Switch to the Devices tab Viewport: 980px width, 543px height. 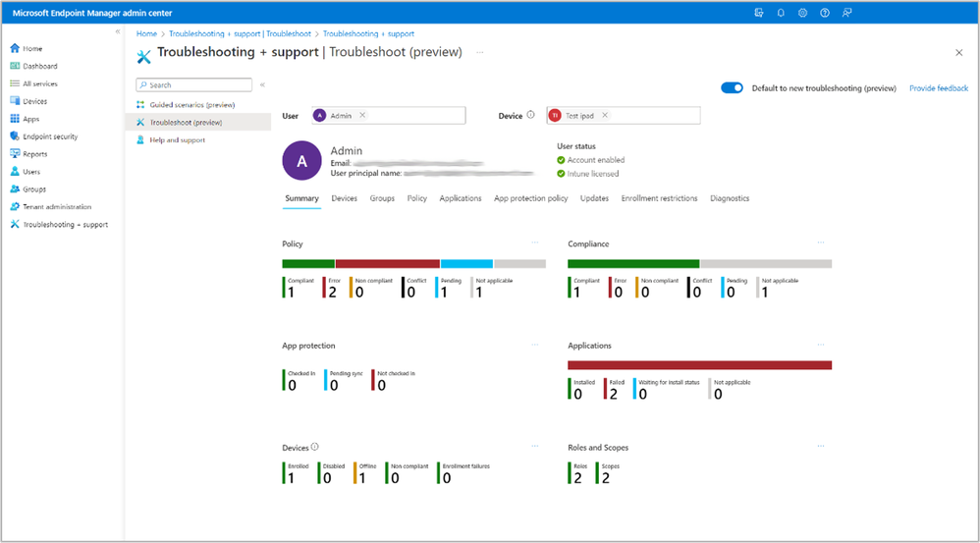coord(345,198)
